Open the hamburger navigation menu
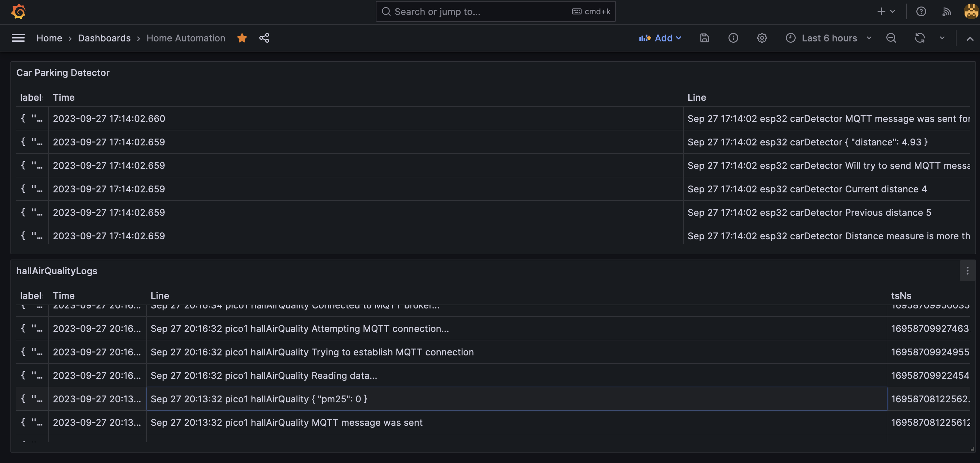980x463 pixels. 18,38
